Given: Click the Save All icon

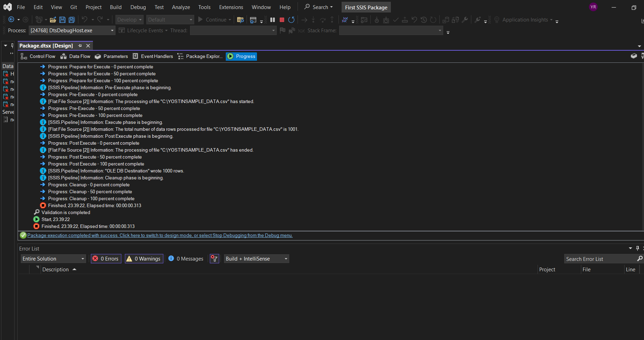Looking at the screenshot, I should coord(72,20).
